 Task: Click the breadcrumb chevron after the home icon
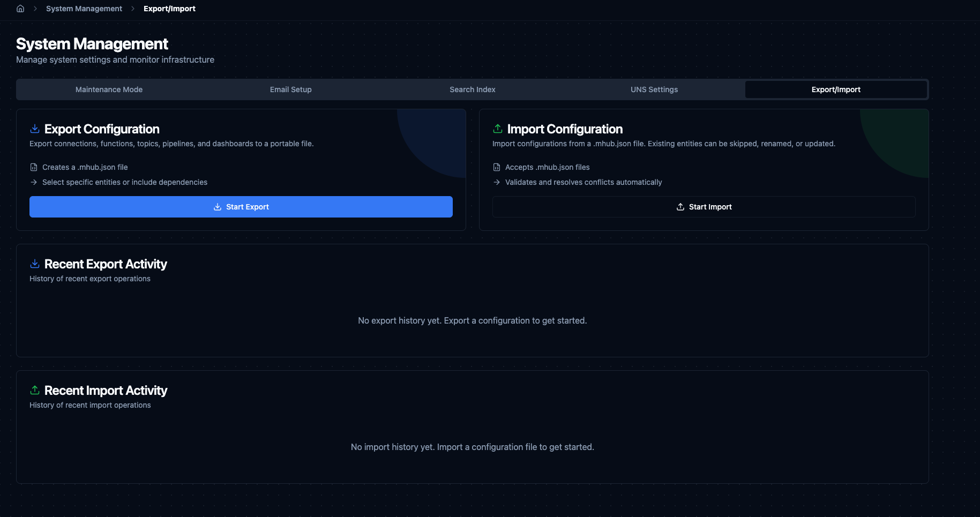[x=35, y=9]
